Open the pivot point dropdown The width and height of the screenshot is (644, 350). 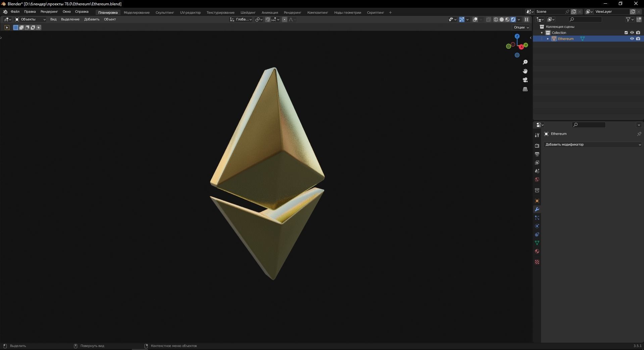tap(258, 19)
